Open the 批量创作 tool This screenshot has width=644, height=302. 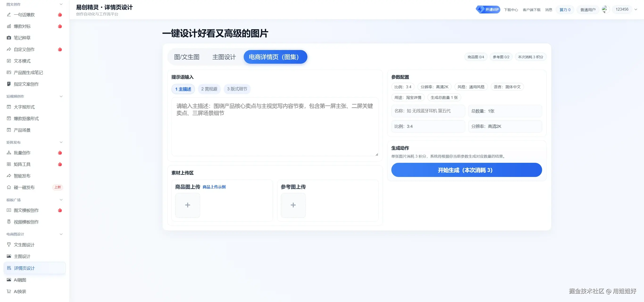click(x=22, y=153)
